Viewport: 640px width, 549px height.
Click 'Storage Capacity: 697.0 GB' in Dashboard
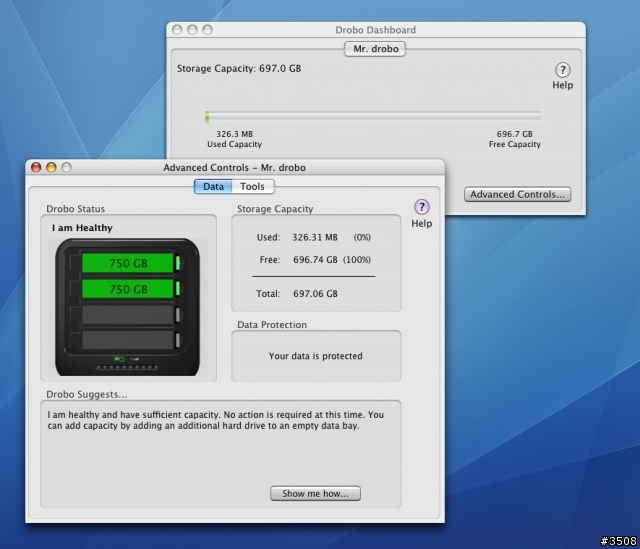[239, 69]
